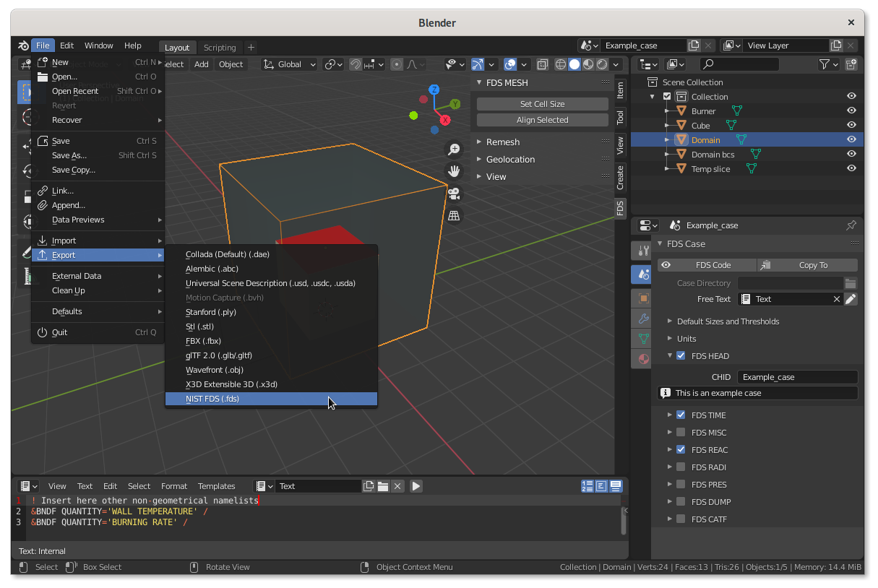Choose NIST FDS (.fds) export option
Viewport: 878px width, 588px height.
[x=271, y=399]
